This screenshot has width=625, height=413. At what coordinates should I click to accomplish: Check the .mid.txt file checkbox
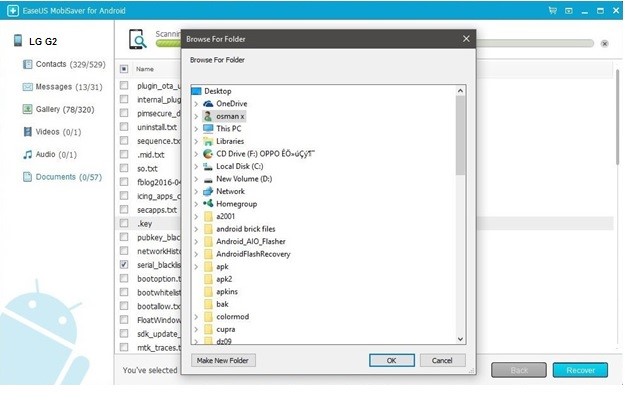click(x=124, y=154)
